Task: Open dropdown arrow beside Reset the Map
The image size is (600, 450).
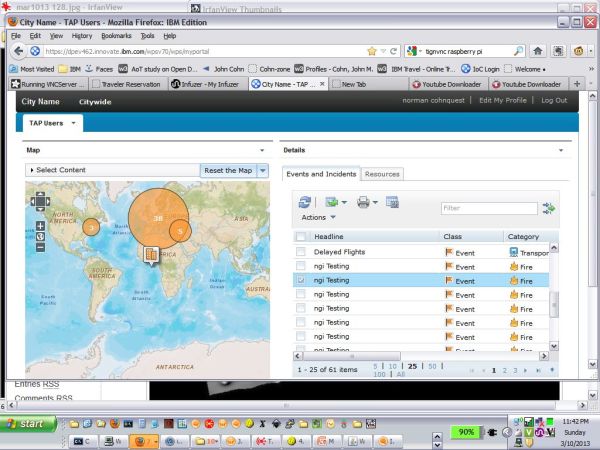Action: point(263,171)
